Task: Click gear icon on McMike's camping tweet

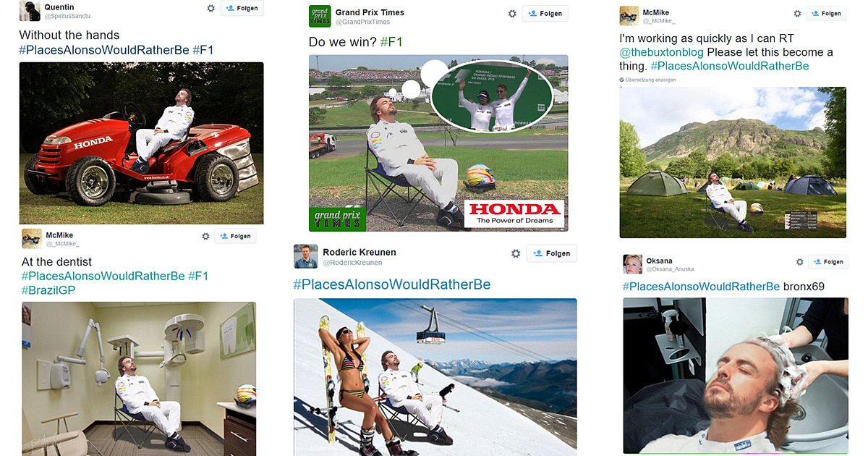Action: tap(798, 14)
